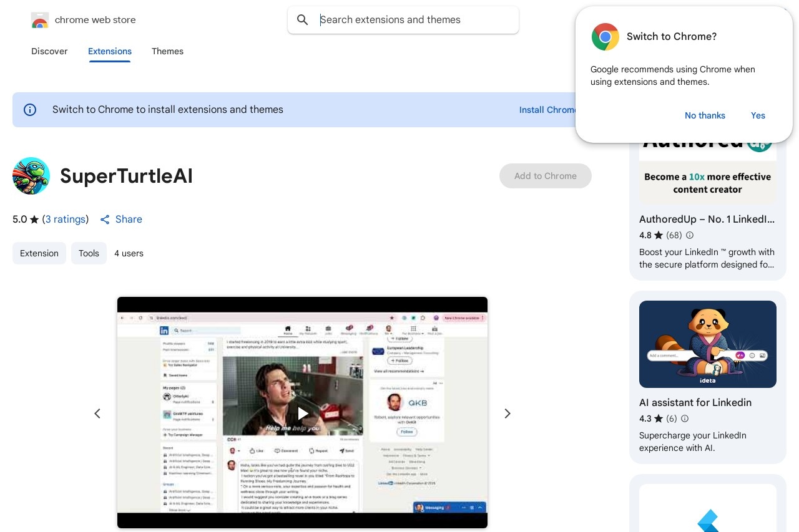
Task: Click the share icon beside Share
Action: click(105, 220)
